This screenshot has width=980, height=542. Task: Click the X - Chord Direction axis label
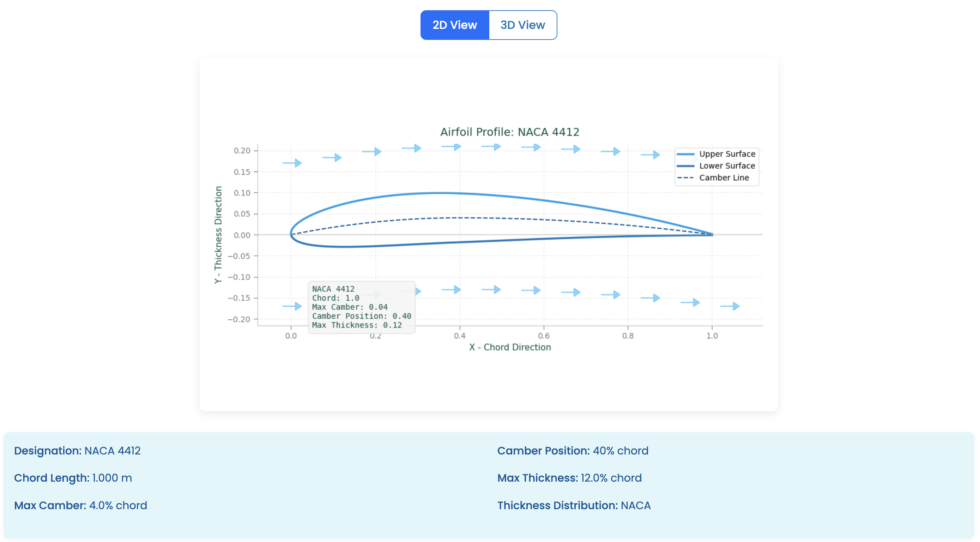click(509, 347)
